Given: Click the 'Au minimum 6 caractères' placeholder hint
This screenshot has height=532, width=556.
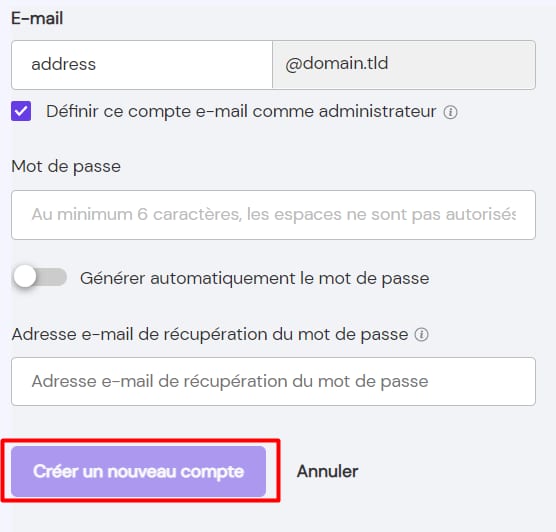Looking at the screenshot, I should point(273,215).
